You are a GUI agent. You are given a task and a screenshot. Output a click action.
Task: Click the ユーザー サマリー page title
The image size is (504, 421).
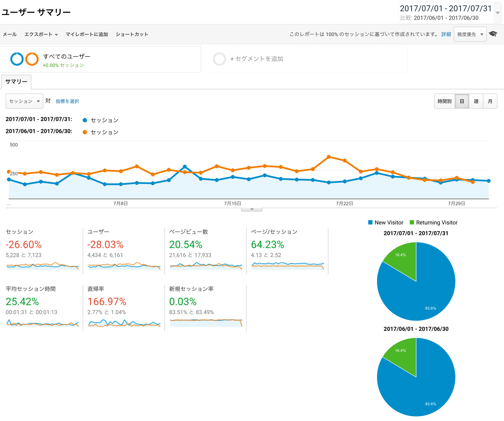[36, 12]
